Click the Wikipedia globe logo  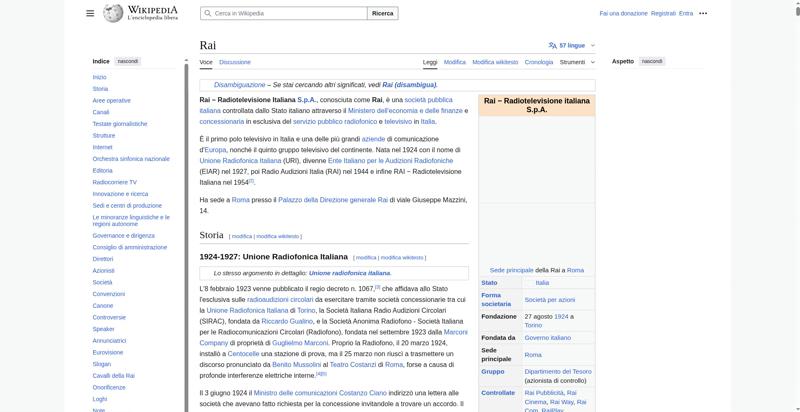click(x=113, y=13)
